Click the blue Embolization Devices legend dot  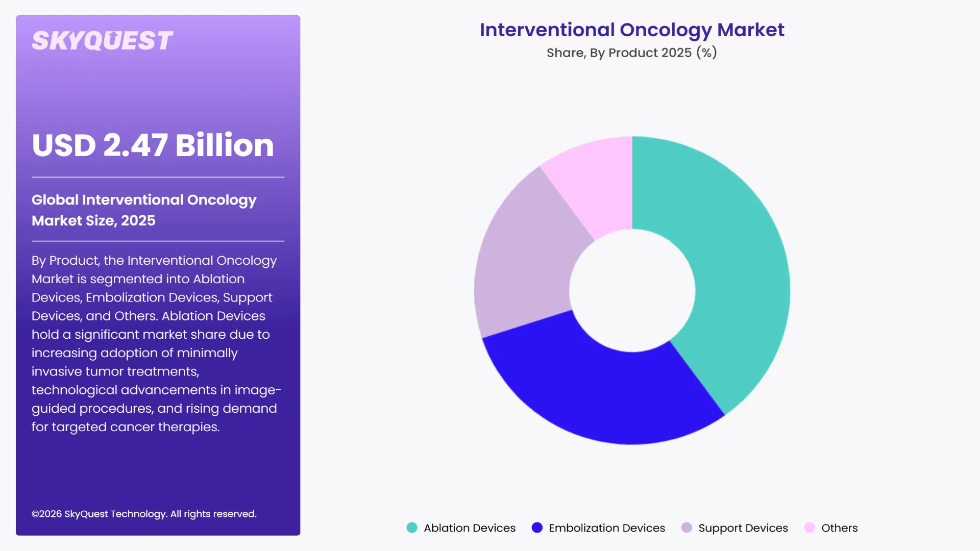[537, 528]
